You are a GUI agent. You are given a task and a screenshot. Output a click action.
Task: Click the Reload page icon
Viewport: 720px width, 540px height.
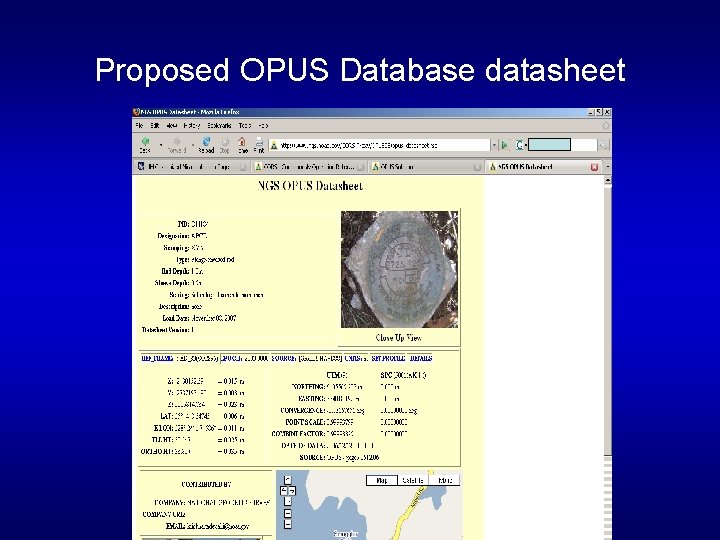coord(207,141)
